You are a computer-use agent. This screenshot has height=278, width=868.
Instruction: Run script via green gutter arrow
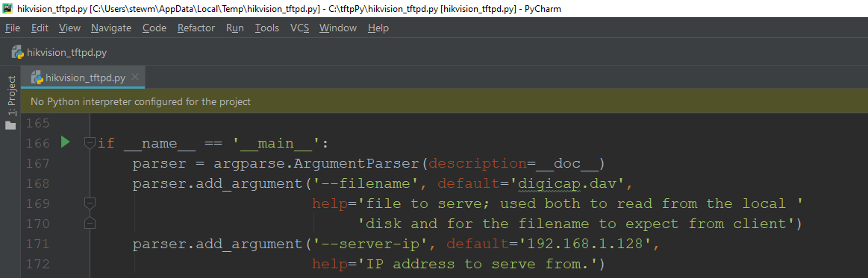click(66, 142)
